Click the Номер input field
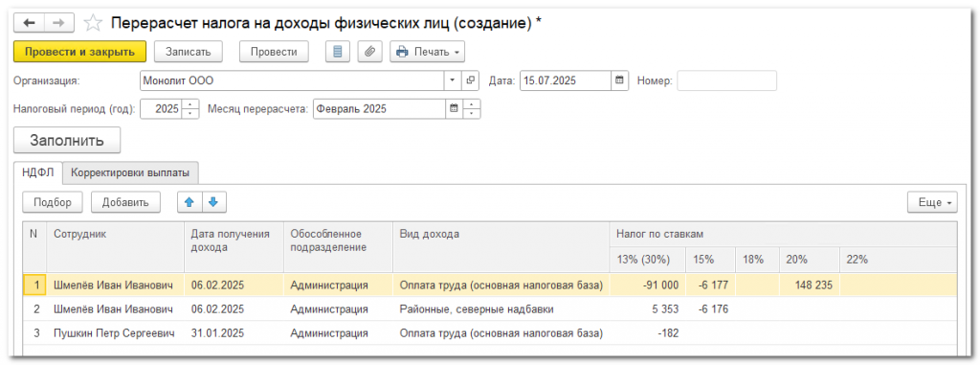Image resolution: width=980 pixels, height=365 pixels. (727, 80)
